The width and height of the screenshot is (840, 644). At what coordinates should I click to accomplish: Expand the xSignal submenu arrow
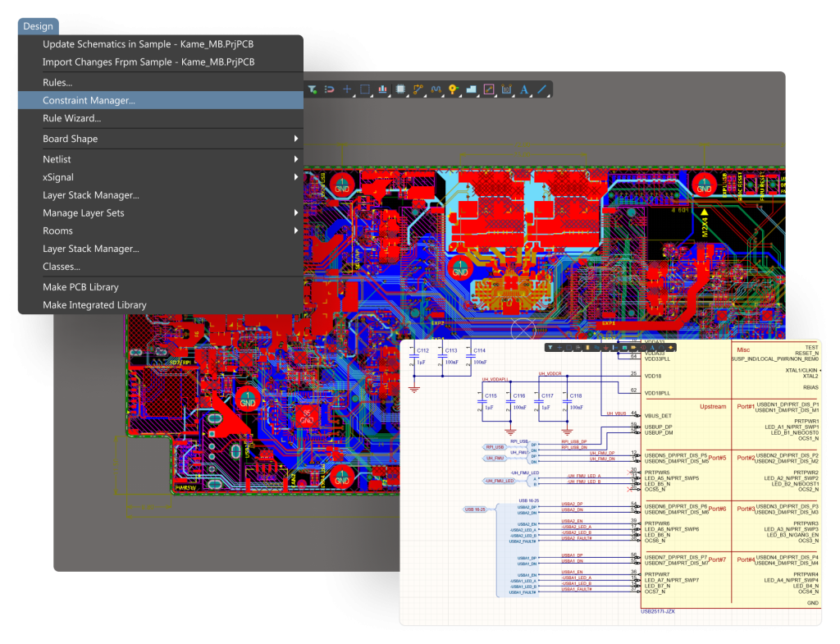pos(295,177)
